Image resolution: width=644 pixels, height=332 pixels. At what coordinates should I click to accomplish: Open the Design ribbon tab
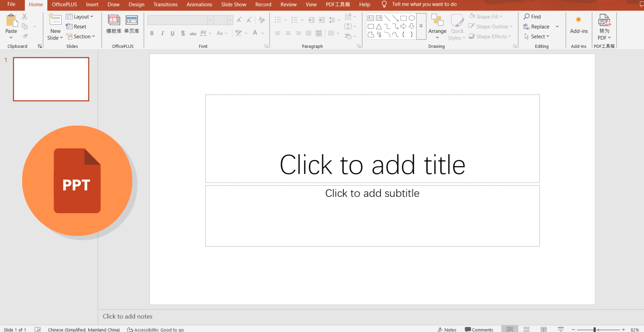pos(136,4)
